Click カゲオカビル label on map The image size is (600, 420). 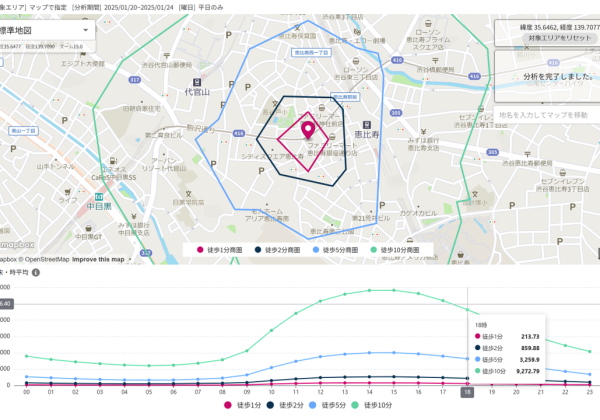(x=418, y=213)
